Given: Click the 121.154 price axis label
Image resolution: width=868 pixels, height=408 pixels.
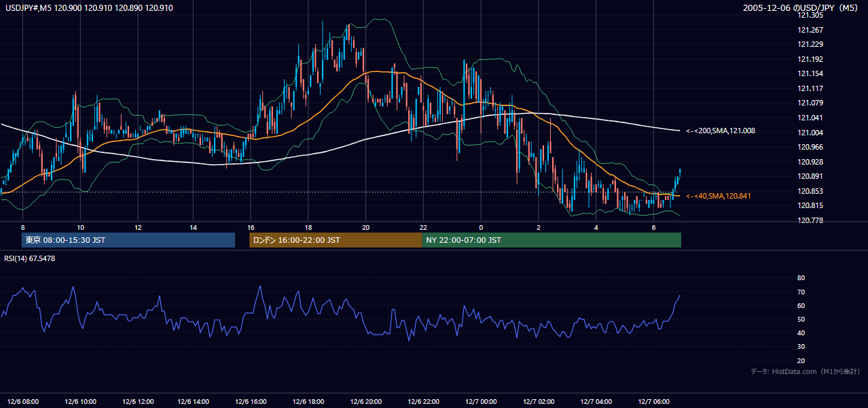Looking at the screenshot, I should coord(810,73).
